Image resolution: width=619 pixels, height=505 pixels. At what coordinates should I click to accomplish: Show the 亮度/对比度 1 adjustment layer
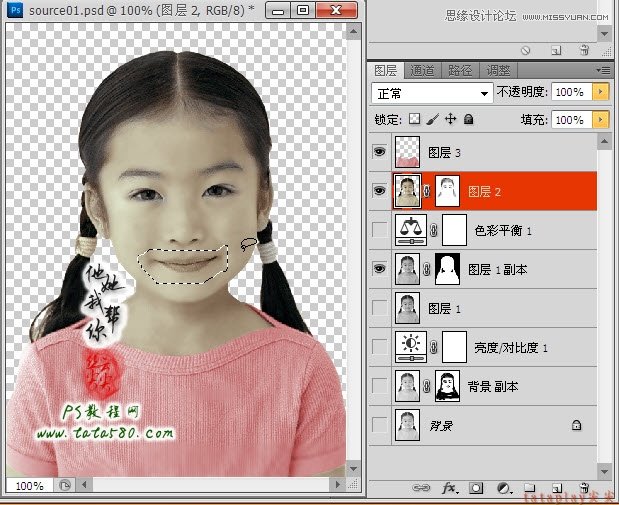coord(379,347)
